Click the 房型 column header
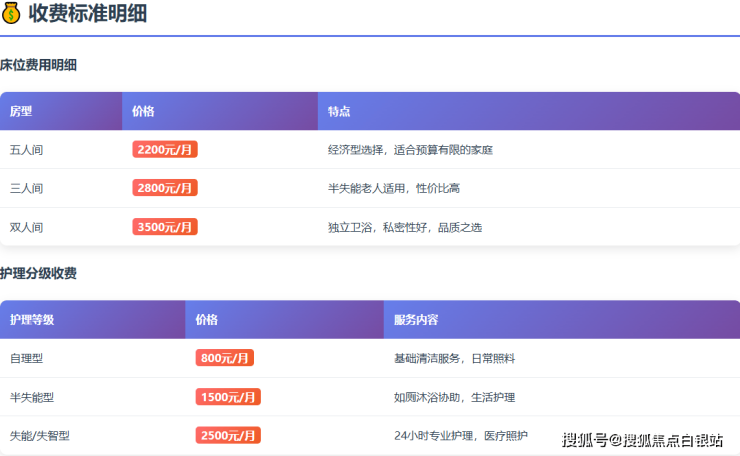Image resolution: width=740 pixels, height=456 pixels. click(21, 111)
